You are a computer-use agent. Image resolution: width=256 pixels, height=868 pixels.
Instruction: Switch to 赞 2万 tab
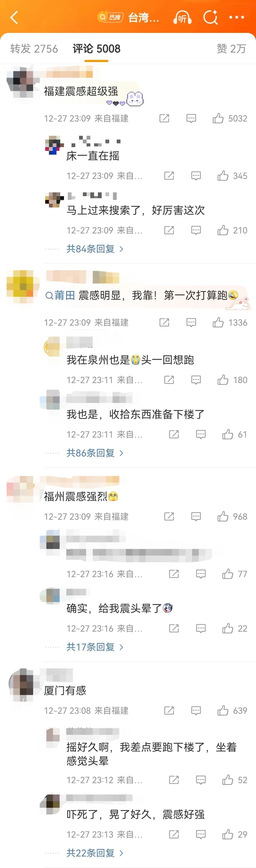coord(231,49)
